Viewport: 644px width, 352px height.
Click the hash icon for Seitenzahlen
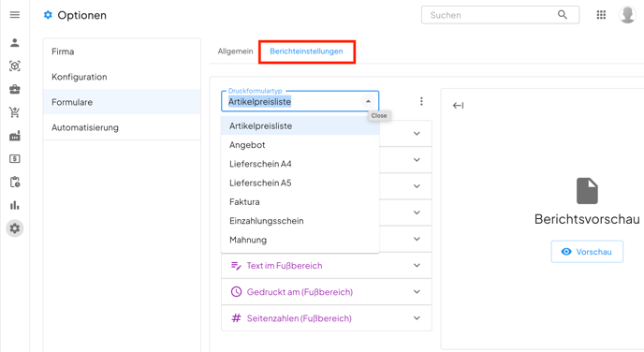[236, 318]
